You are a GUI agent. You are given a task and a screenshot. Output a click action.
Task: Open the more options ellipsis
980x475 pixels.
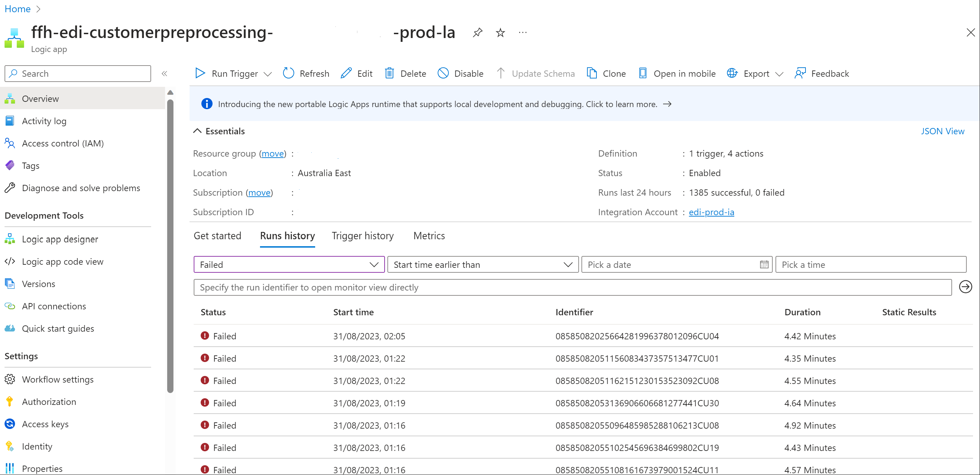coord(523,33)
